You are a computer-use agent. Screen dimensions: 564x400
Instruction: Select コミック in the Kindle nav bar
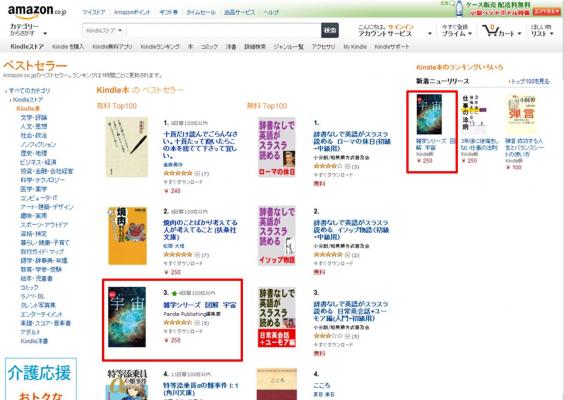tap(209, 46)
